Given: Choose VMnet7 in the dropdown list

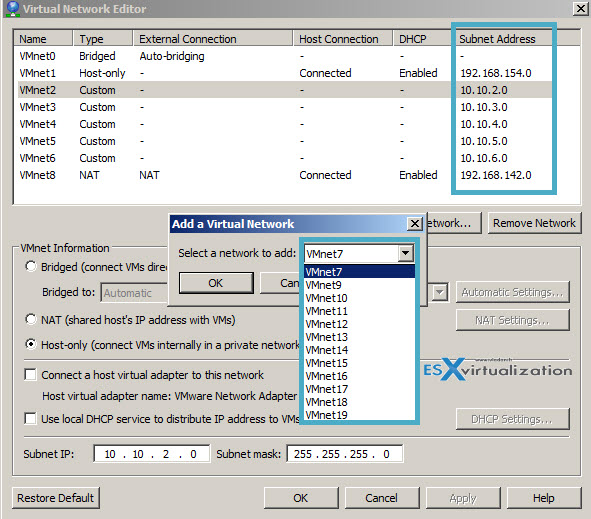Looking at the screenshot, I should click(360, 272).
